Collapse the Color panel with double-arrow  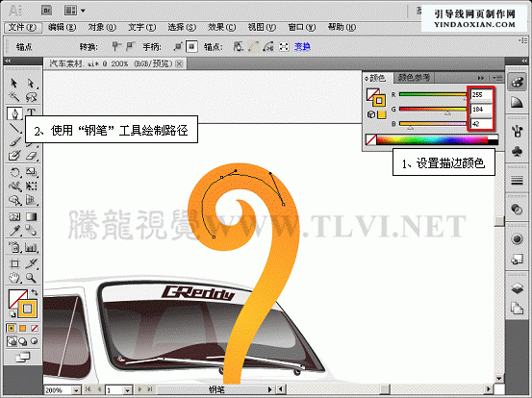pos(481,78)
